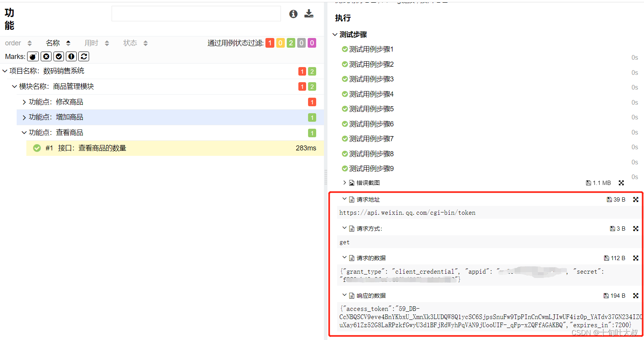This screenshot has height=340, width=644.
Task: Open 请求地址 attachment in fullscreen
Action: coord(635,200)
